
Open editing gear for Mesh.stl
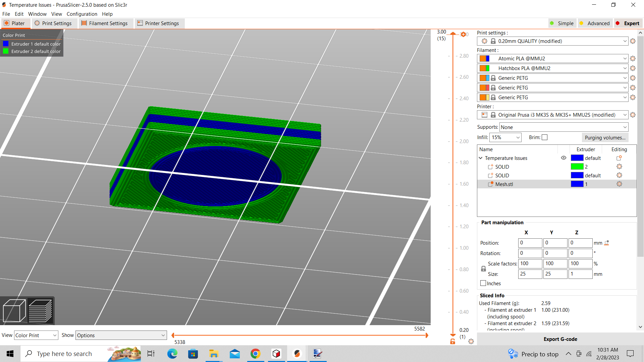click(x=619, y=184)
